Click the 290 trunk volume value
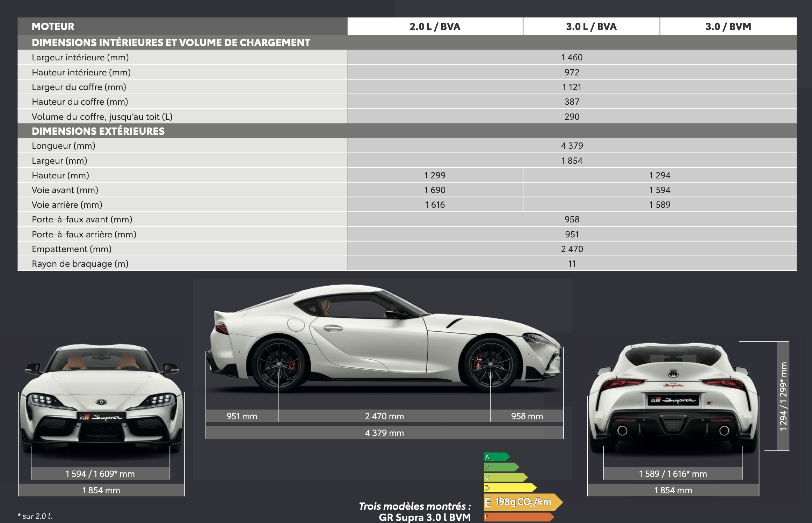Image resolution: width=812 pixels, height=523 pixels. (x=572, y=117)
